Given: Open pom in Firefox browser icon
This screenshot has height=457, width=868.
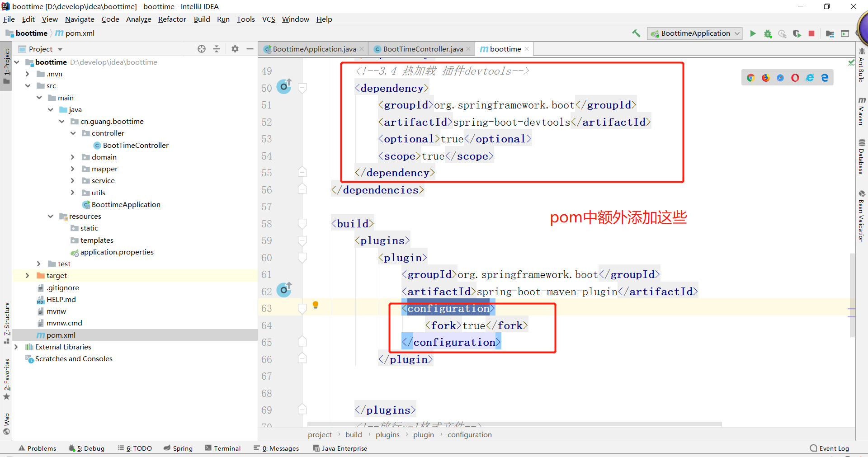Looking at the screenshot, I should click(765, 78).
